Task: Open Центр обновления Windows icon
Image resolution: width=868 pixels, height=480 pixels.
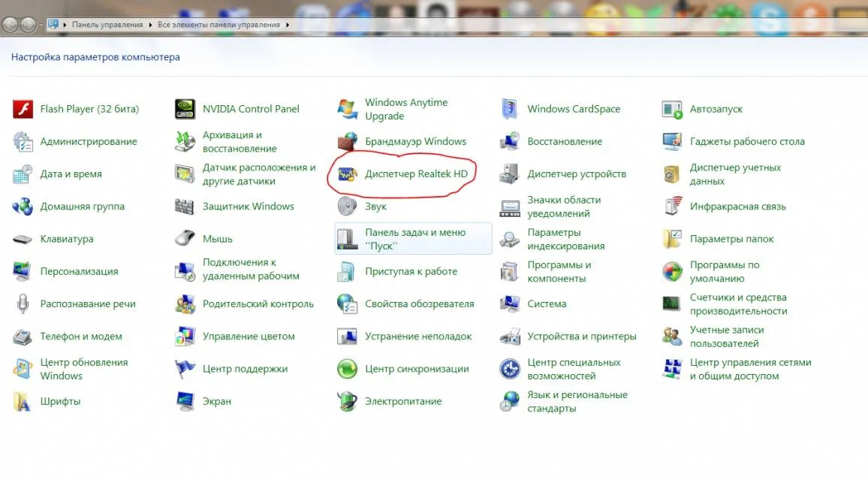Action: (x=23, y=369)
